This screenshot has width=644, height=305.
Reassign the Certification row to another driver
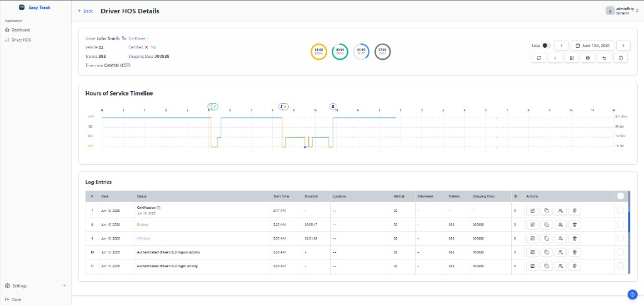point(560,211)
